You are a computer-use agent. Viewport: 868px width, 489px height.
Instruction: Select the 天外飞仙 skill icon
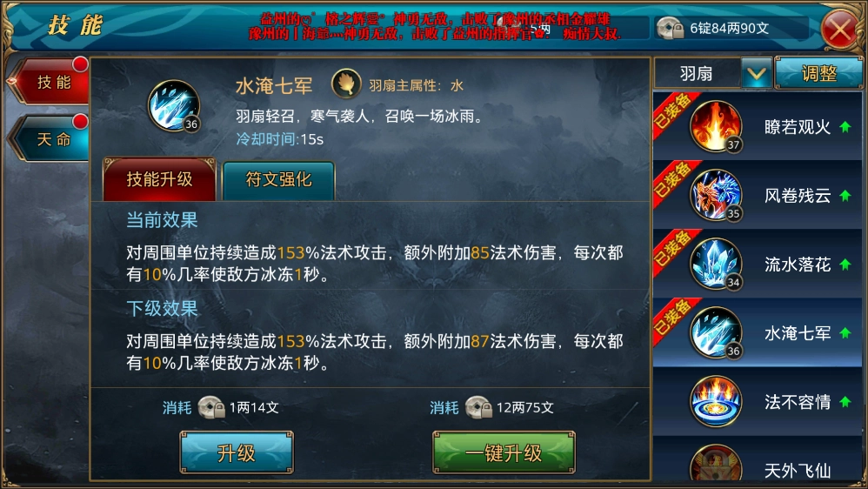[x=715, y=464]
